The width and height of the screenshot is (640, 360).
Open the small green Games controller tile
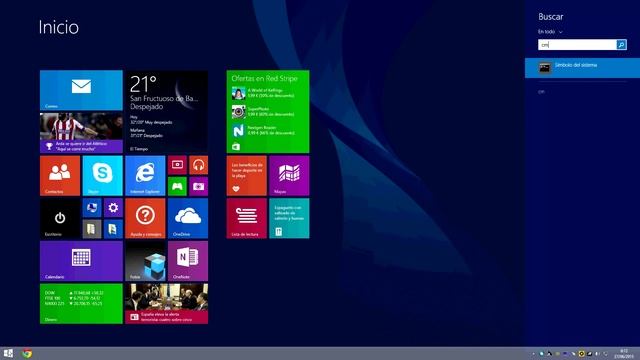[x=177, y=186]
